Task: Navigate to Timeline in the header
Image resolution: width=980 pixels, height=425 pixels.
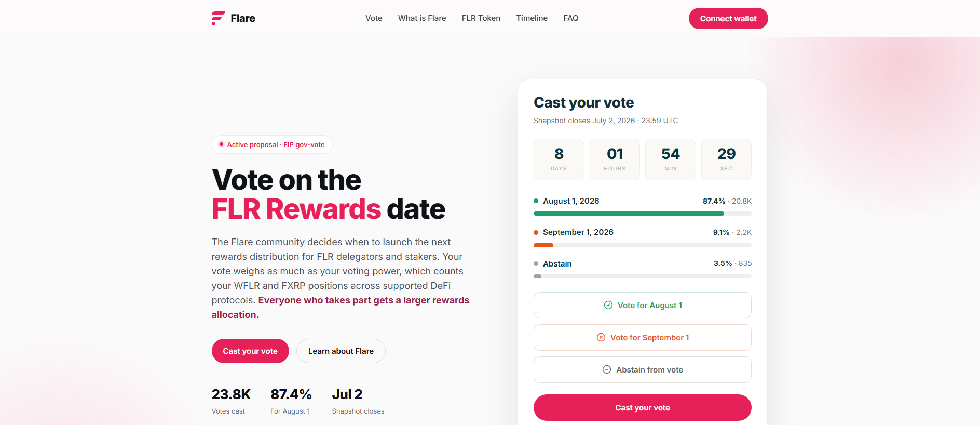Action: [x=532, y=18]
